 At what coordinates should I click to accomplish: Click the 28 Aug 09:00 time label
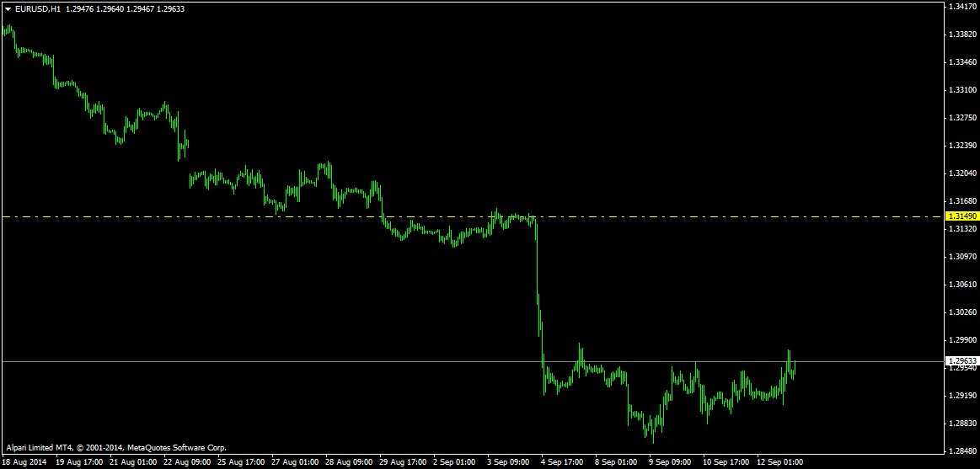pos(348,463)
